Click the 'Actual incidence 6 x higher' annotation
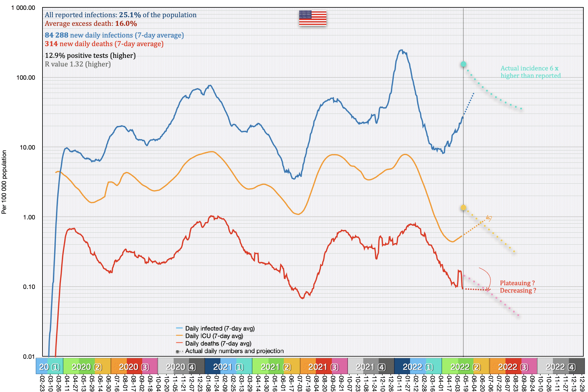Viewport: 588px width, 392px height. click(530, 72)
